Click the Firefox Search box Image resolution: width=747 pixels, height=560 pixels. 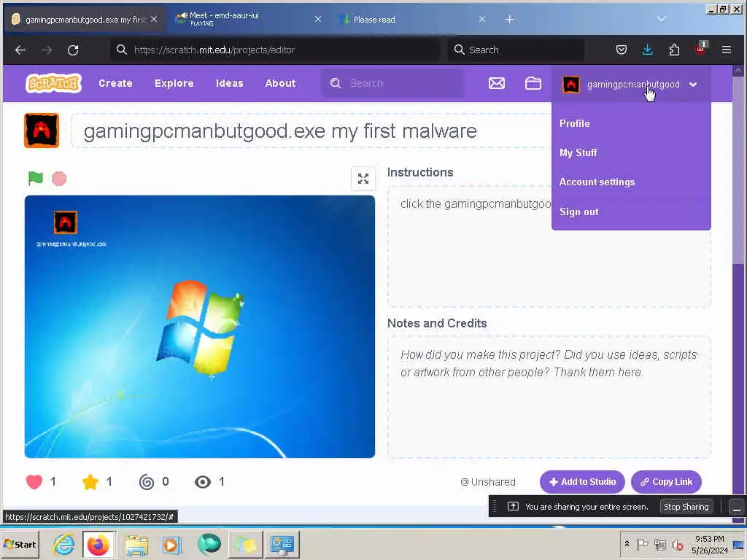(516, 50)
